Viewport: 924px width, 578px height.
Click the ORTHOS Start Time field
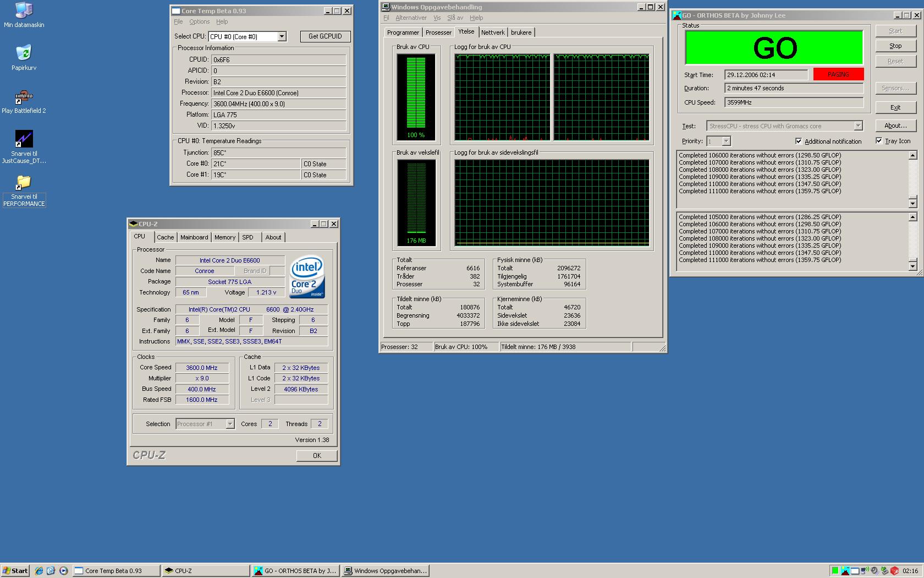tap(766, 75)
